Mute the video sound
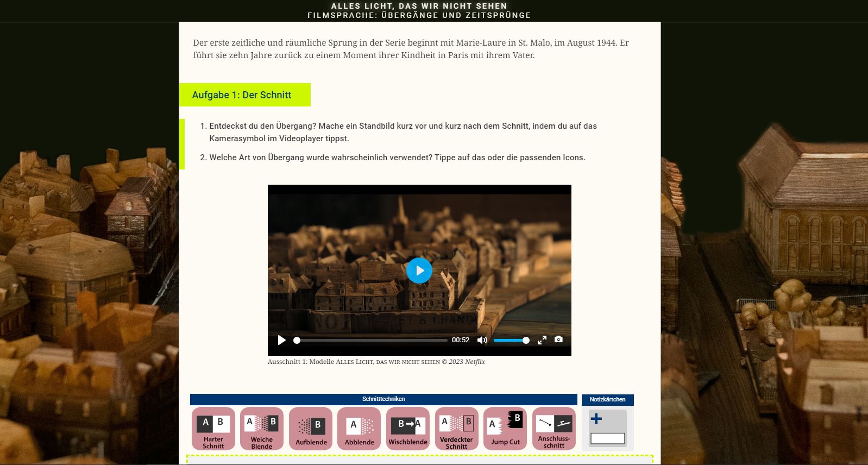The image size is (868, 465). [482, 340]
